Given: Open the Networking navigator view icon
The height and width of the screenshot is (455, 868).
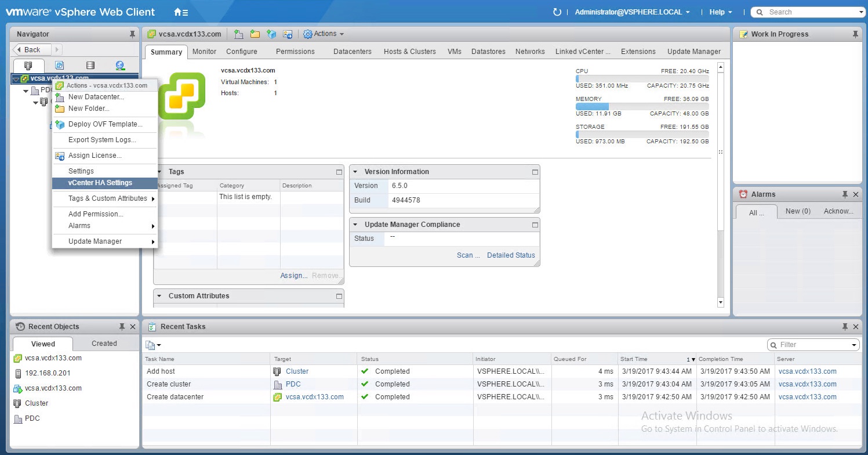Looking at the screenshot, I should [x=120, y=66].
